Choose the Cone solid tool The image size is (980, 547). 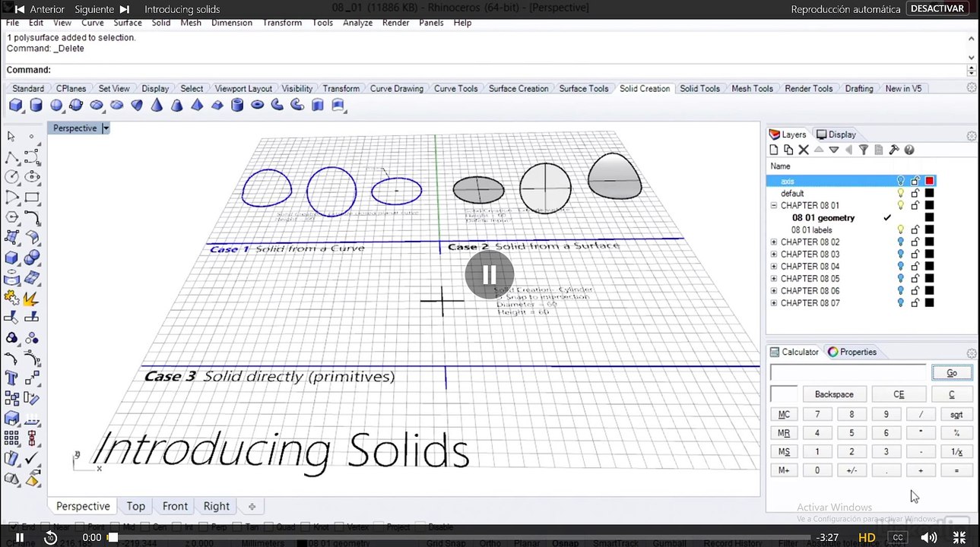pos(157,105)
